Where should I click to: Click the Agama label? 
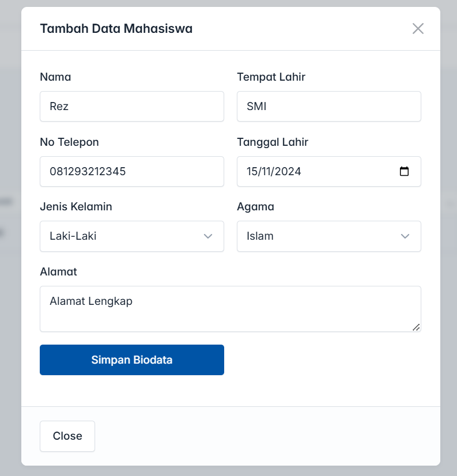255,207
